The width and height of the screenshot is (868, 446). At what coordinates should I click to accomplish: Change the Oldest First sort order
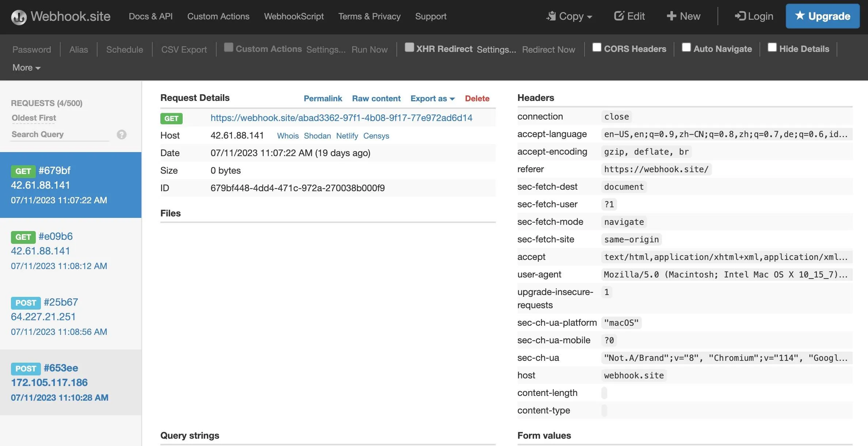point(34,118)
